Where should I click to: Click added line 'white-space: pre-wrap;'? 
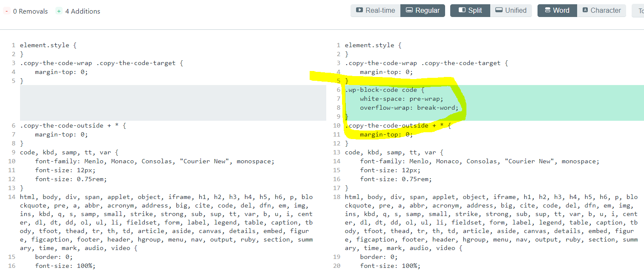[x=402, y=99]
